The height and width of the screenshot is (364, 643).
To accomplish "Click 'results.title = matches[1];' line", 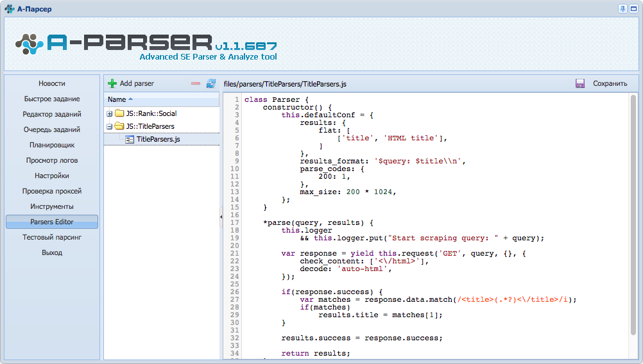I will [x=381, y=315].
